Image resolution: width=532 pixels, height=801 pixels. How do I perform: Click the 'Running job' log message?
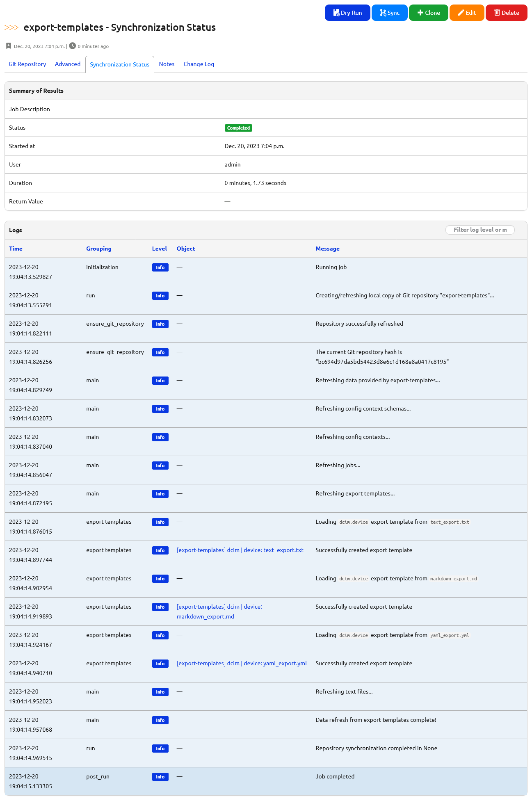tap(331, 267)
